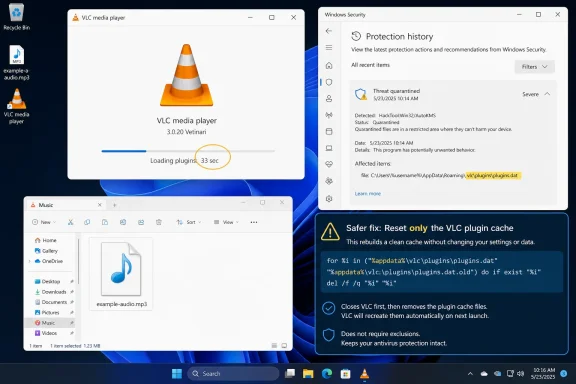Select the VLC media player desktop shortcut
This screenshot has height=384, width=576.
[16, 106]
